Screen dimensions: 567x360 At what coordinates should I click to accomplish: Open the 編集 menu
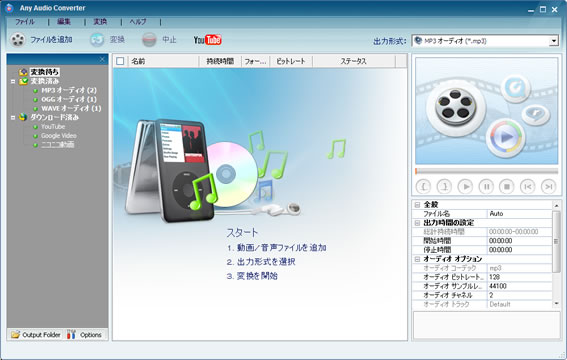[64, 22]
